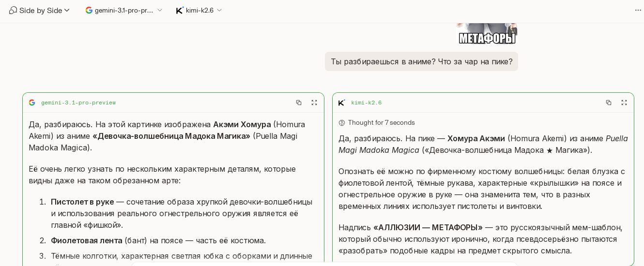The image size is (644, 266).
Task: Open the kimi-k2.6 model selector dropdown
Action: pos(199,10)
